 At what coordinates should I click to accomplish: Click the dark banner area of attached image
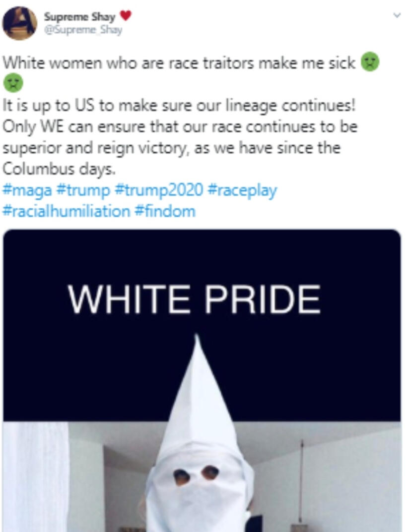pos(202,325)
